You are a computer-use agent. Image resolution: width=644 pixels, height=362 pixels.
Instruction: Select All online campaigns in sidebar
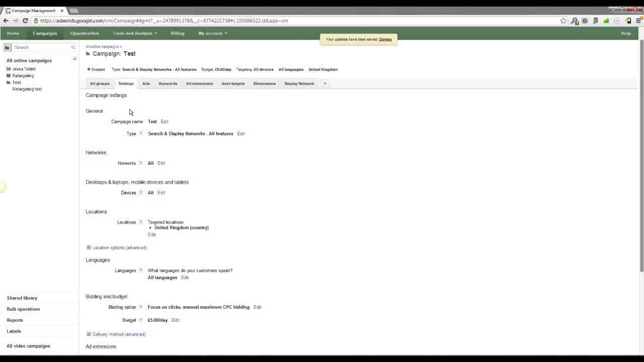[x=29, y=61]
